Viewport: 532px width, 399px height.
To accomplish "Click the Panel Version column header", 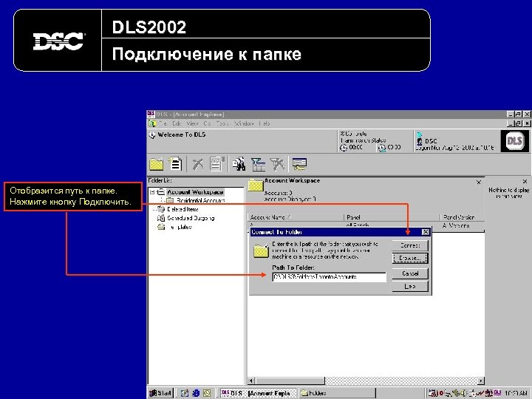I will coord(462,217).
